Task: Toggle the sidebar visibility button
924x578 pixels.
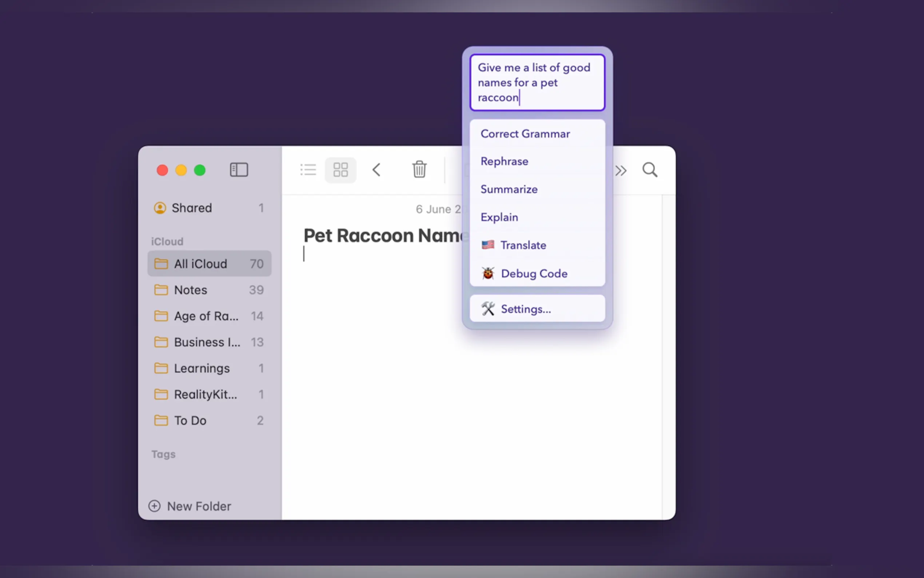Action: click(239, 170)
